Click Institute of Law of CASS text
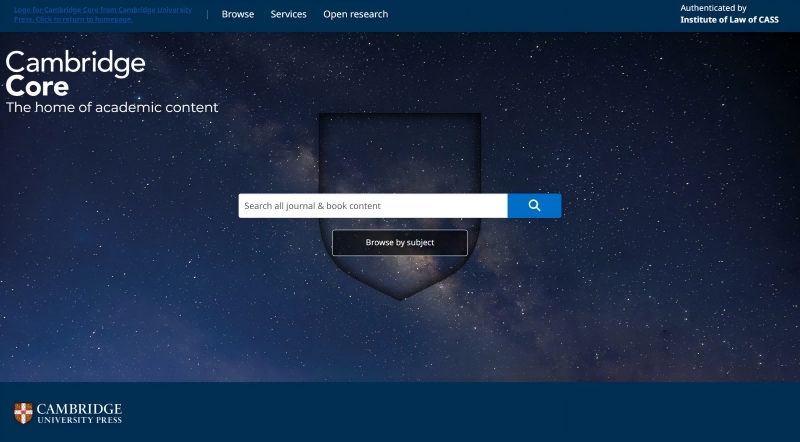 [x=729, y=20]
